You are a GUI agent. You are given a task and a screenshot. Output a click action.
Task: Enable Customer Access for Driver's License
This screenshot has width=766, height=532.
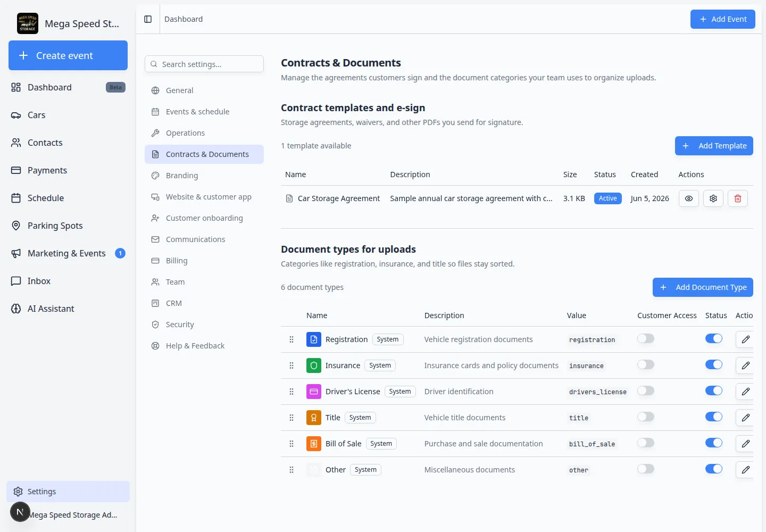click(646, 390)
